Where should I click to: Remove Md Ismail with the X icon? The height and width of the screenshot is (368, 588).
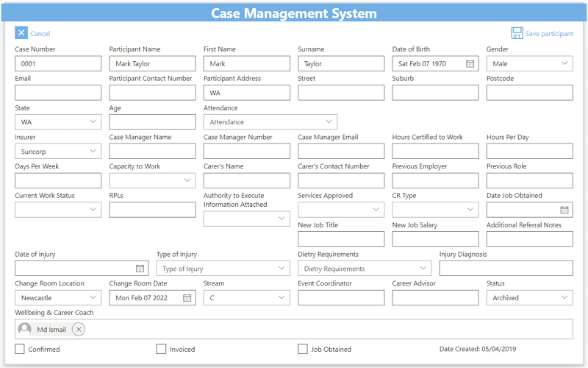point(79,329)
